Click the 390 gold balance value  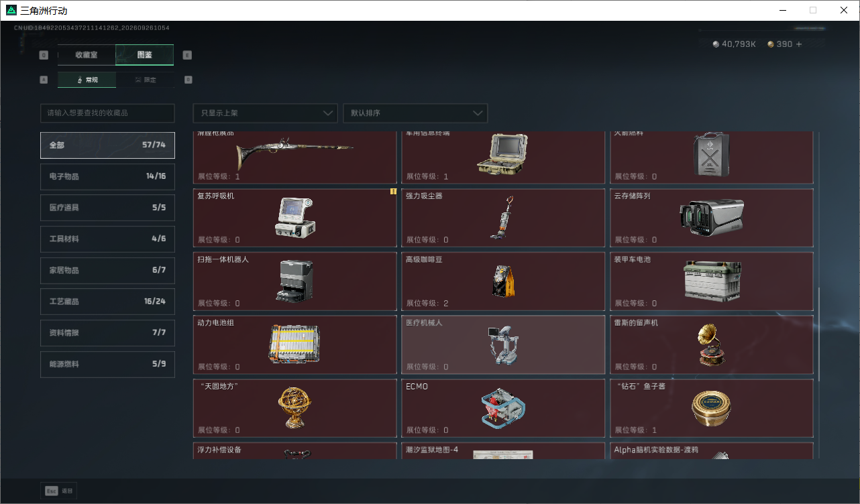pos(784,44)
